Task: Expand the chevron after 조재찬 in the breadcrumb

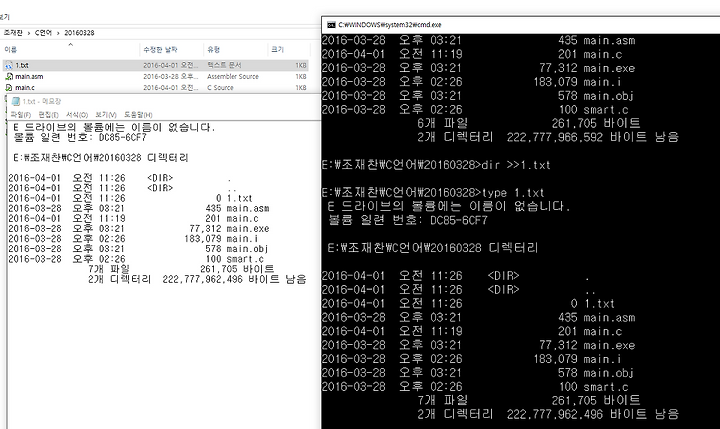Action: tap(28, 33)
